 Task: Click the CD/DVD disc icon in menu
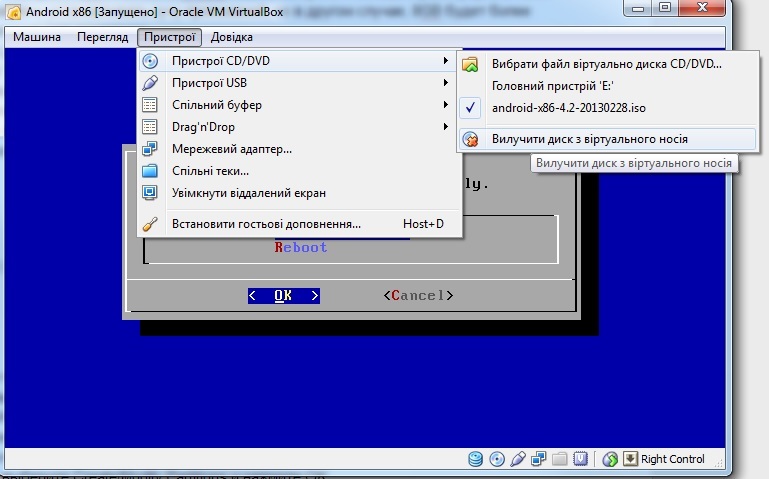[150, 61]
